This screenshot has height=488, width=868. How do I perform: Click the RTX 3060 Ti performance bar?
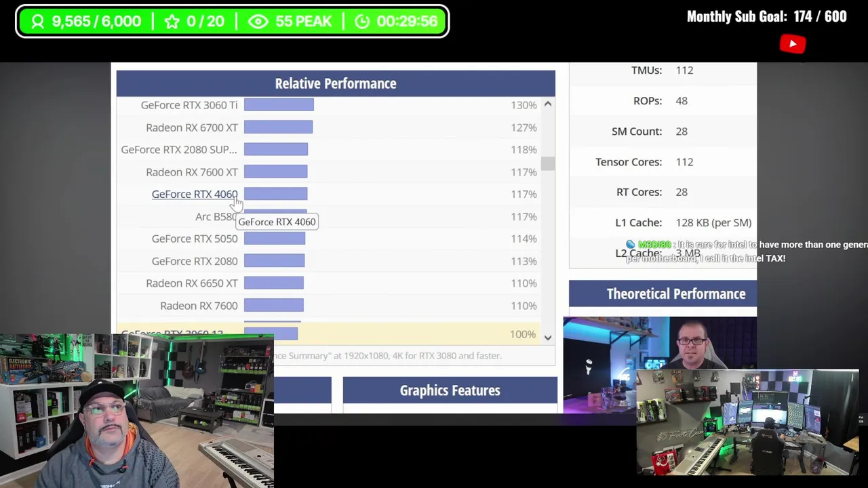pyautogui.click(x=279, y=105)
